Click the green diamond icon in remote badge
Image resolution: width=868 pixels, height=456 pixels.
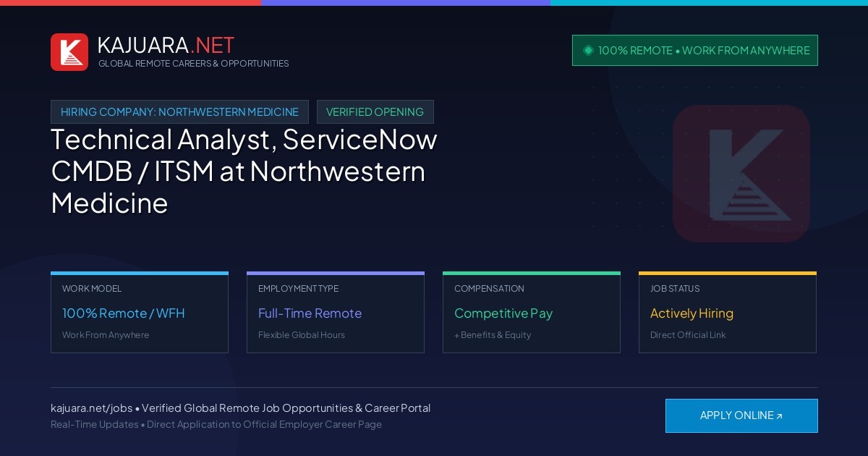click(588, 50)
